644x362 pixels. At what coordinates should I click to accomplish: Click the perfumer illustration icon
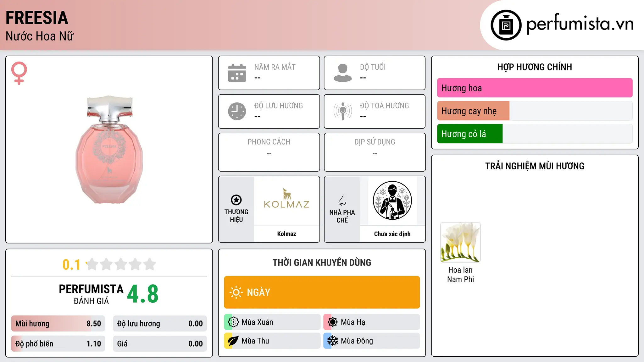tap(392, 200)
